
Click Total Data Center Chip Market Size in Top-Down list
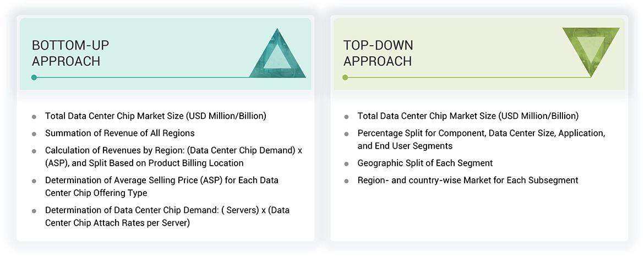[x=468, y=116]
